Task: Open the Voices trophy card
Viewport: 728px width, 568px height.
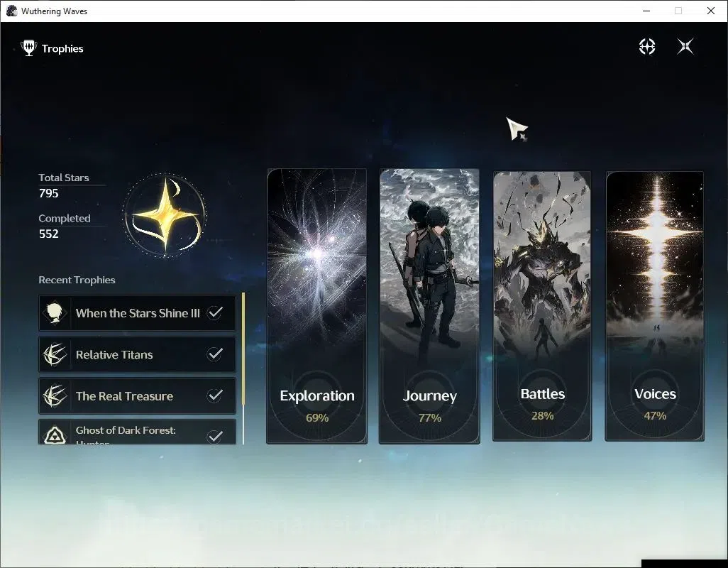Action: coord(655,306)
